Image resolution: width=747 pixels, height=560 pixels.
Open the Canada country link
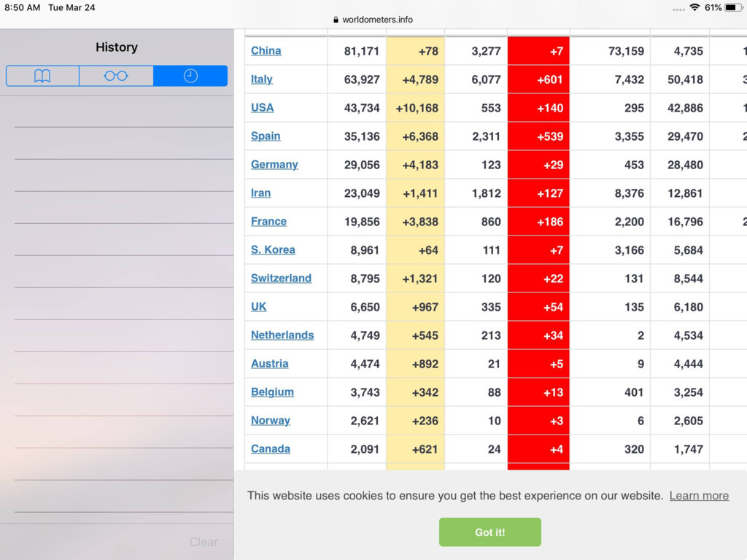click(271, 449)
